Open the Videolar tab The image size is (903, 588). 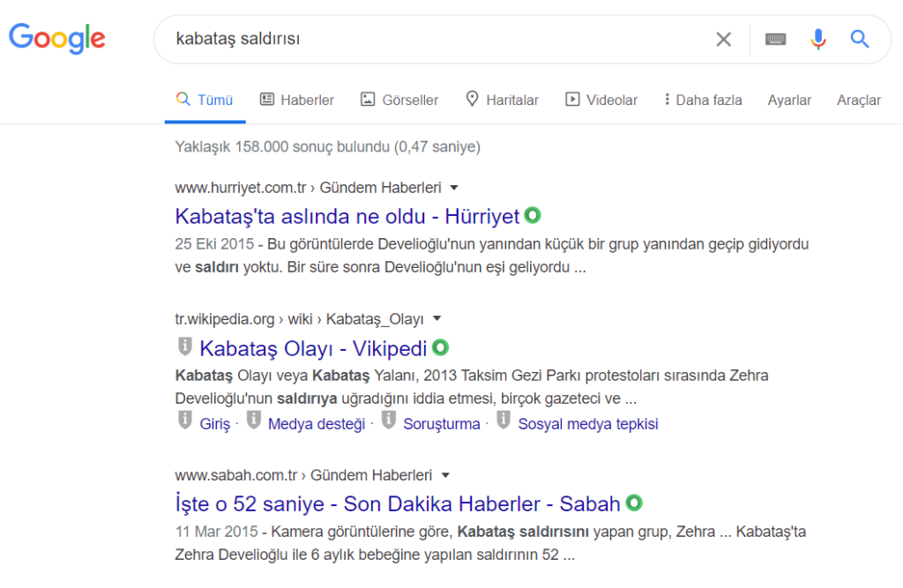pos(601,100)
